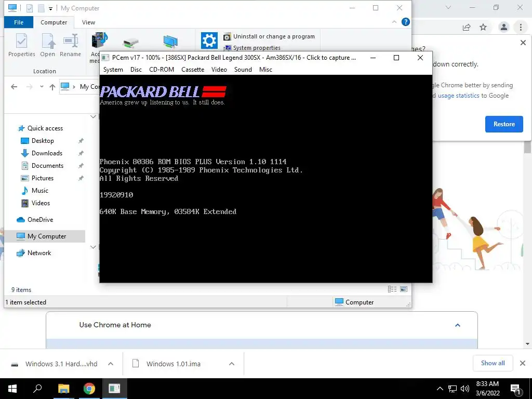Collapse the File Explorer ribbon
This screenshot has width=532, height=399.
point(394,22)
